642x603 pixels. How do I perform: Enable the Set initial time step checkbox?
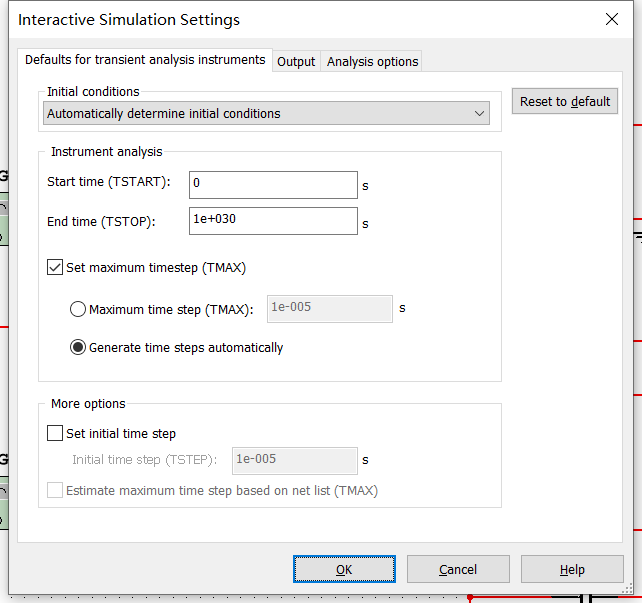tap(55, 434)
